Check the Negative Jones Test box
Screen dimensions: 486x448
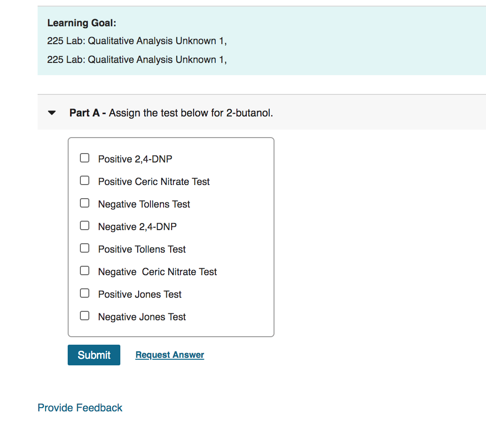[85, 316]
